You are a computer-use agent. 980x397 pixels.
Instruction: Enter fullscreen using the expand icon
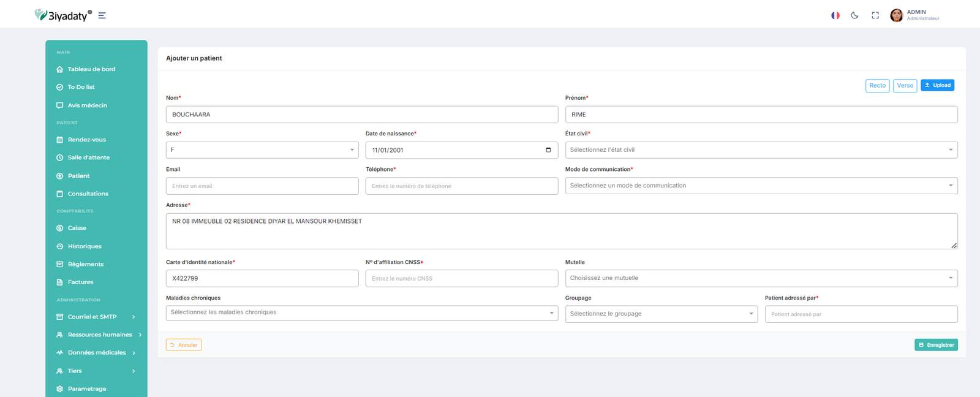coord(875,15)
